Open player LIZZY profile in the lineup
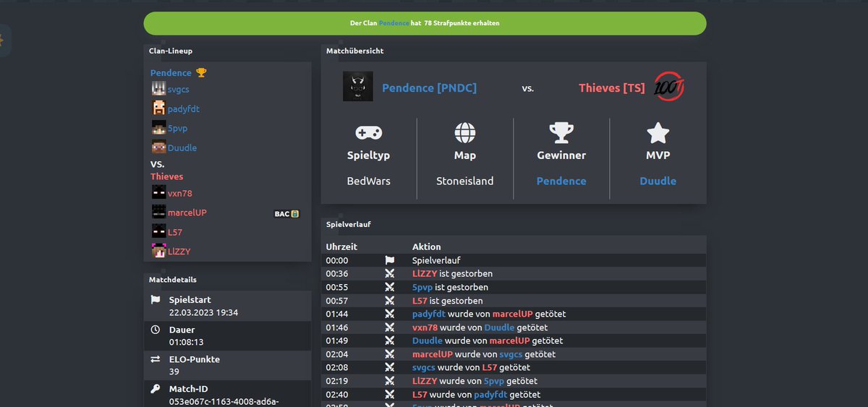 179,252
